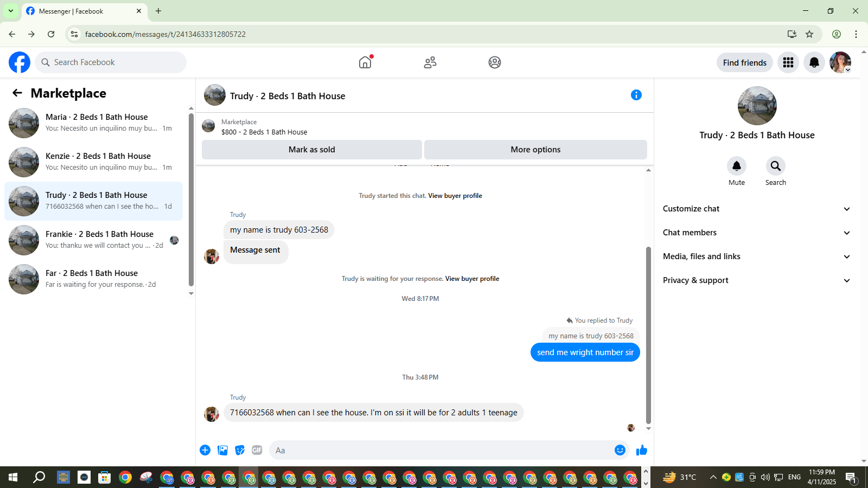
Task: Open Windows taskbar search
Action: (39, 477)
